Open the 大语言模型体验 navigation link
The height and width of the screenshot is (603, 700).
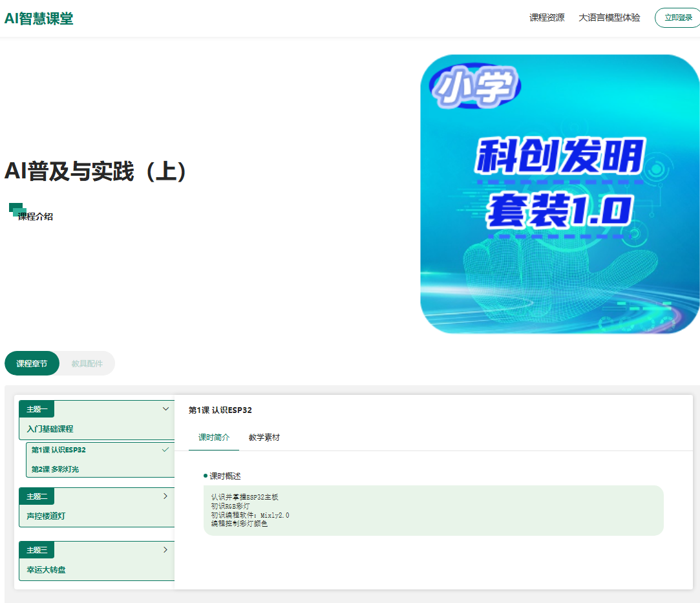point(609,18)
